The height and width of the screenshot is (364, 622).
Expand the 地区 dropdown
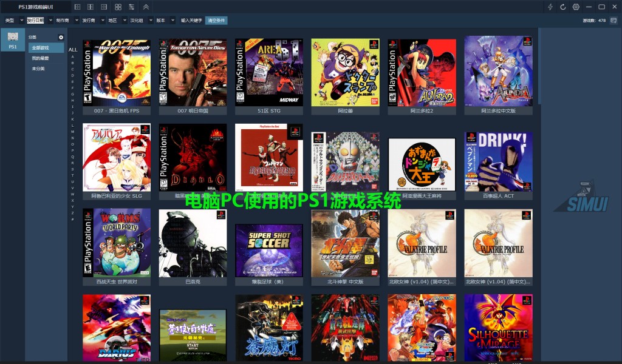tap(125, 20)
